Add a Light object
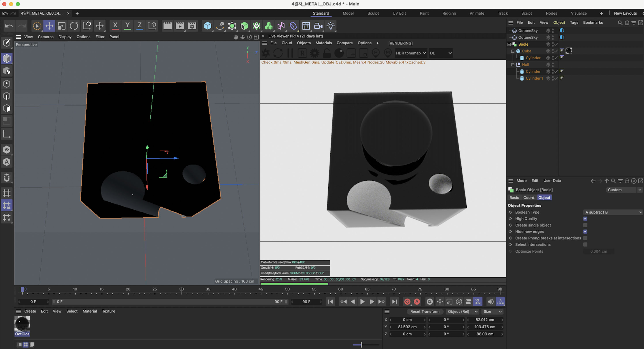Image resolution: width=644 pixels, height=349 pixels. point(330,26)
